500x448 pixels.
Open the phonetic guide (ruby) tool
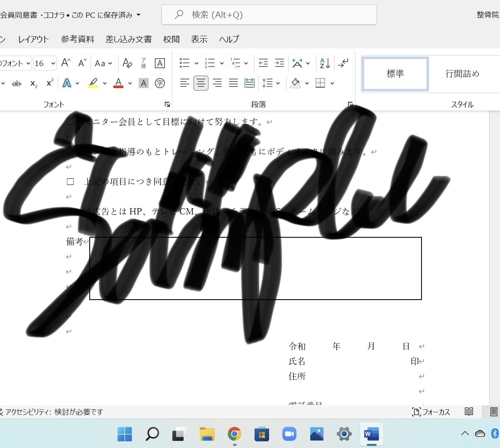tap(144, 63)
